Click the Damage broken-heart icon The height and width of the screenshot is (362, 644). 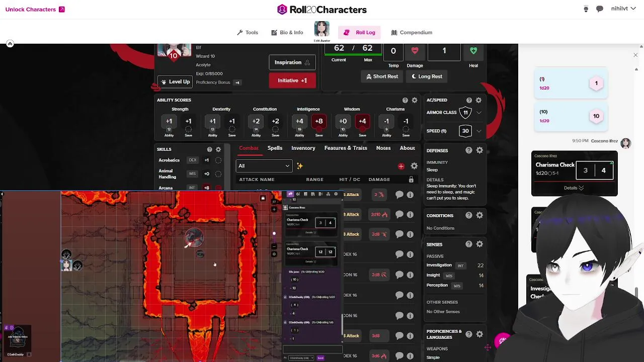coord(415,51)
